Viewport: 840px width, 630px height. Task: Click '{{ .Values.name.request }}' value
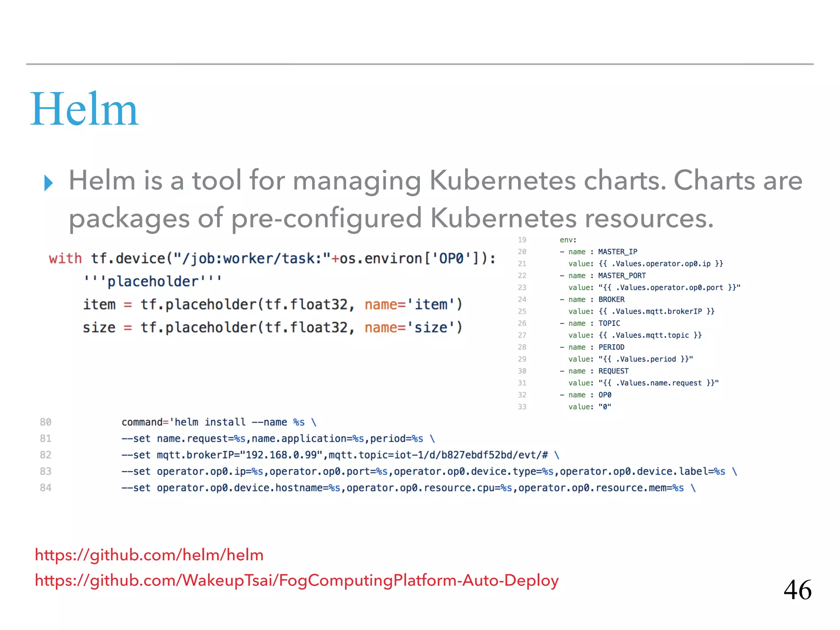659,383
